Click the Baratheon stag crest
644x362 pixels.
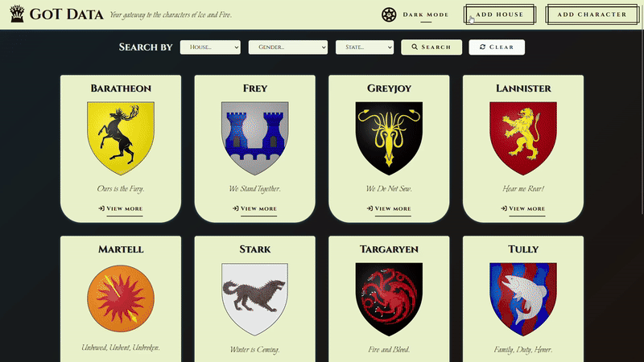pos(121,138)
